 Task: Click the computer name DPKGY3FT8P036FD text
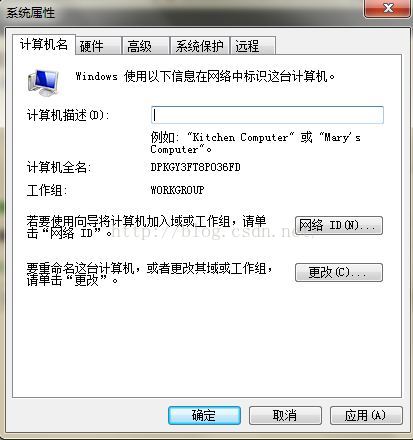[x=196, y=167]
